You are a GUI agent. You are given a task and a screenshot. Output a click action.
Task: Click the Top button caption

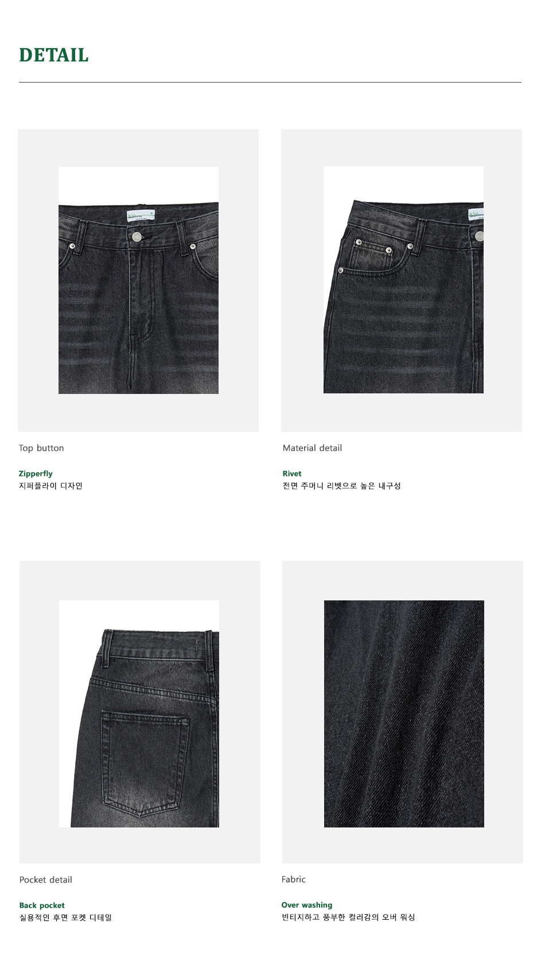point(41,448)
